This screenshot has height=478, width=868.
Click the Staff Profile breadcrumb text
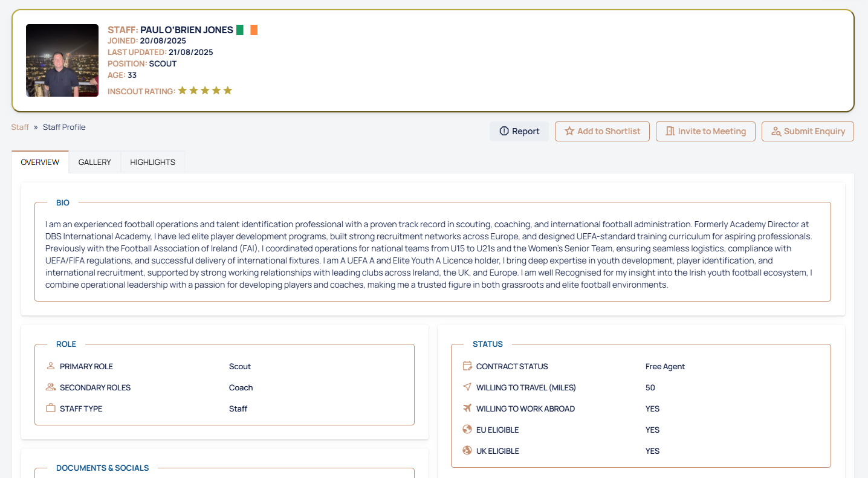click(x=64, y=127)
